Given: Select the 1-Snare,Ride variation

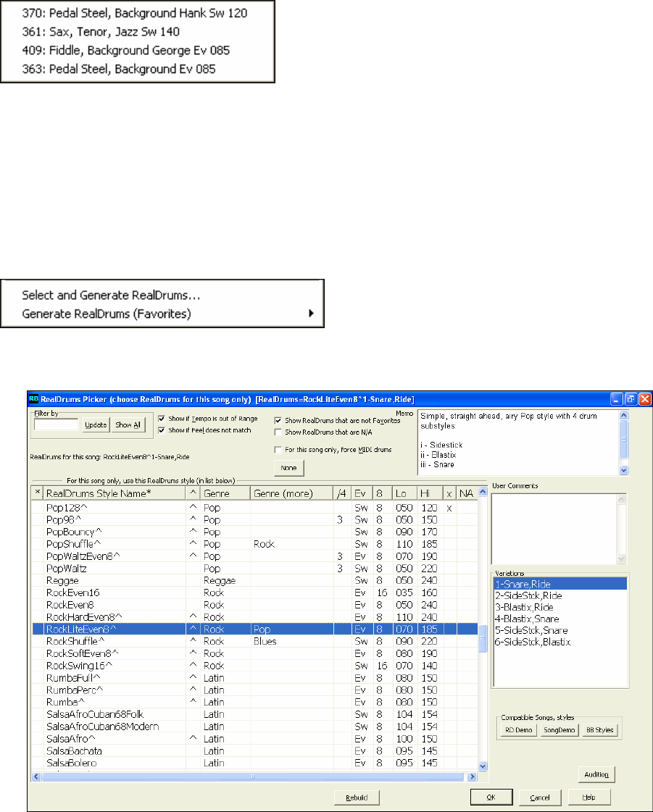Looking at the screenshot, I should click(x=560, y=584).
